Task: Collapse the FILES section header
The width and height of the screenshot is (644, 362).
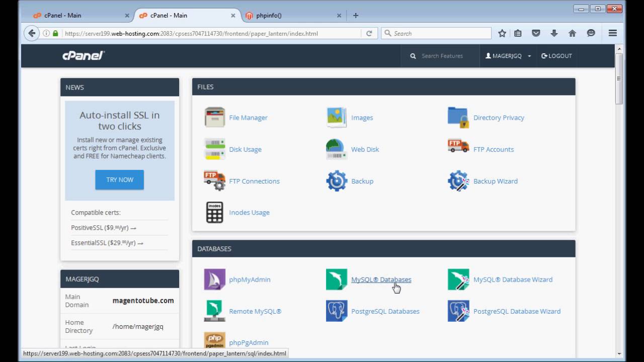Action: coord(383,86)
